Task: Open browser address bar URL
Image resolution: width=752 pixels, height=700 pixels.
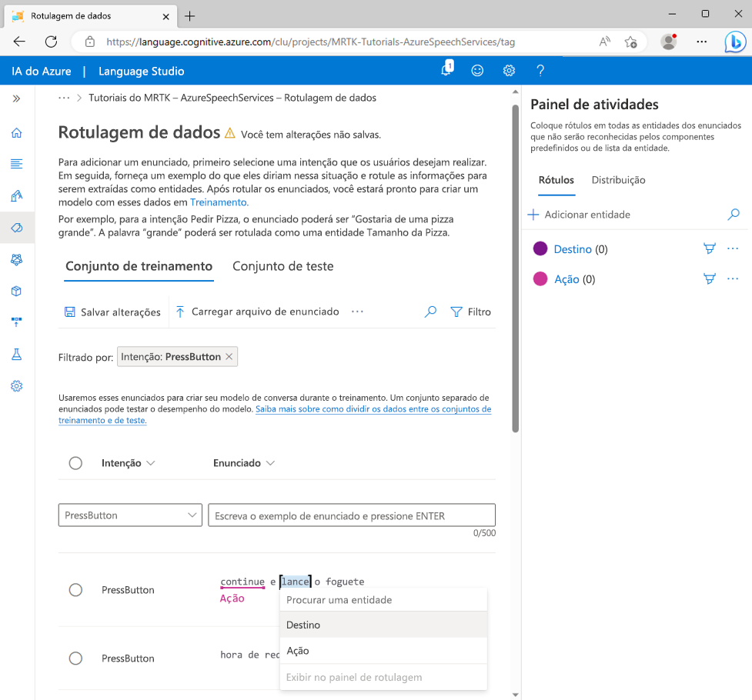Action: pos(311,42)
